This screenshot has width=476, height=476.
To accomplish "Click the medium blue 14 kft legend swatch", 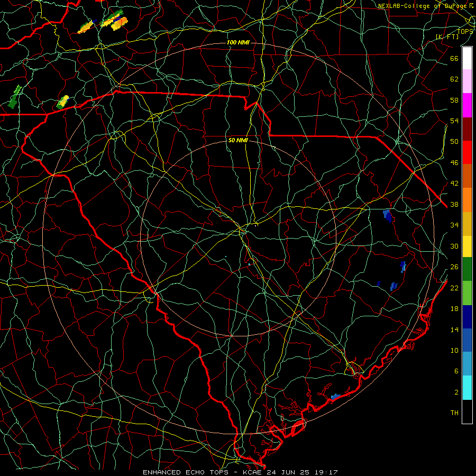I will click(x=467, y=340).
